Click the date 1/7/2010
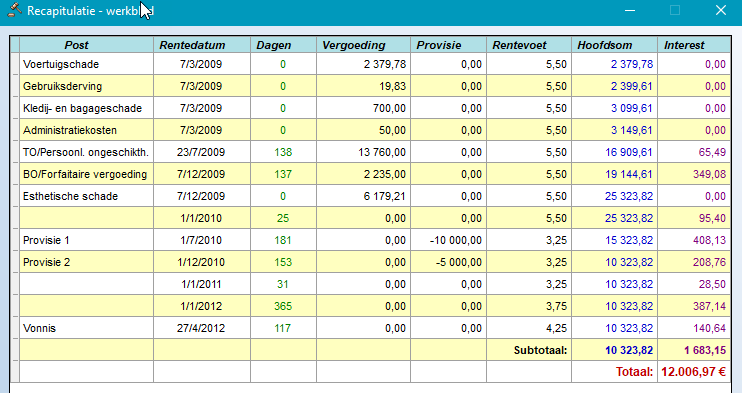 [201, 240]
